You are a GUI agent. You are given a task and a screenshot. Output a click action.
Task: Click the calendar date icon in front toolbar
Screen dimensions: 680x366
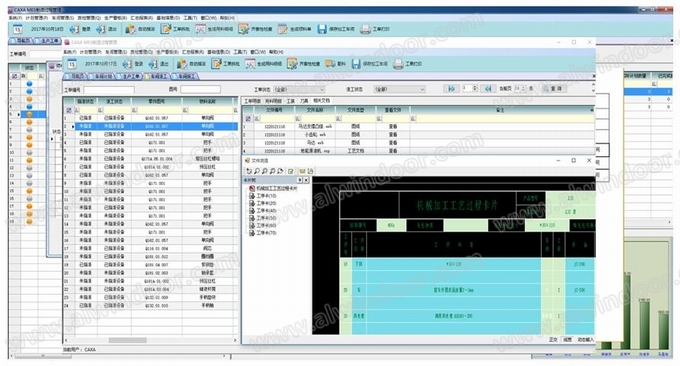click(72, 64)
